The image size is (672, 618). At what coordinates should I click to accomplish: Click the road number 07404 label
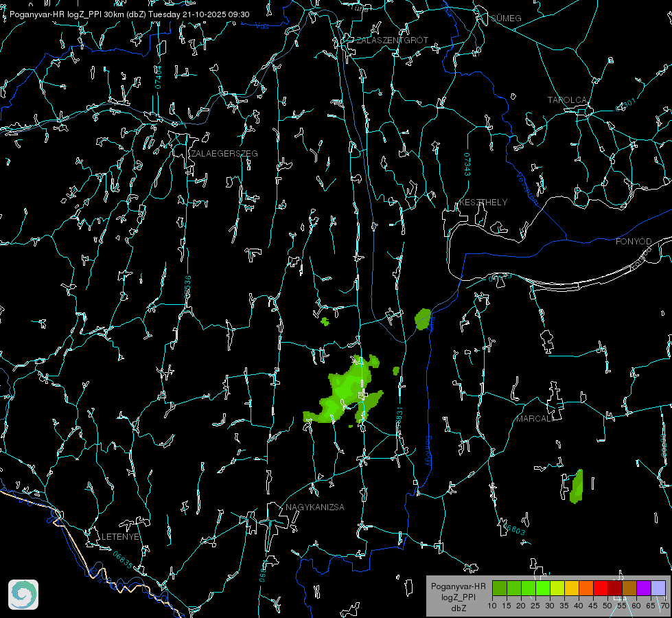point(159,77)
